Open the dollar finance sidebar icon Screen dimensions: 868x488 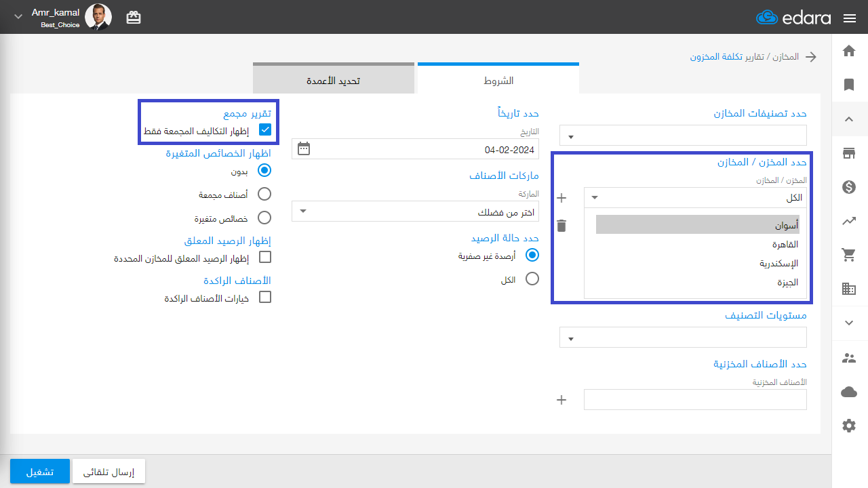coord(849,188)
